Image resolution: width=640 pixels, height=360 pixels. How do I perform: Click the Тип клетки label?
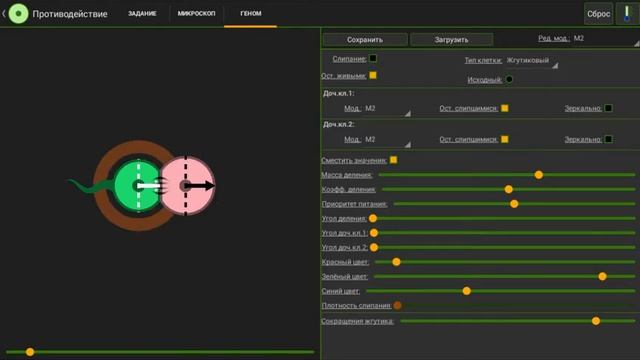483,60
